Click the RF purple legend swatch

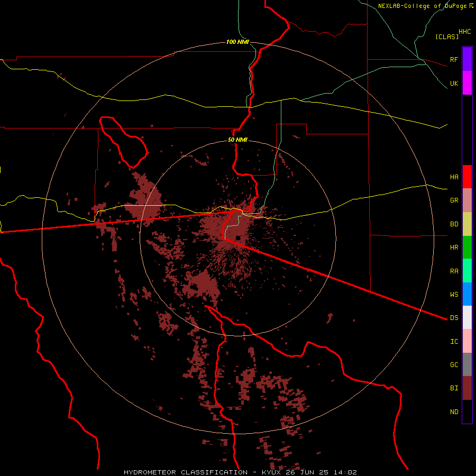(x=467, y=59)
